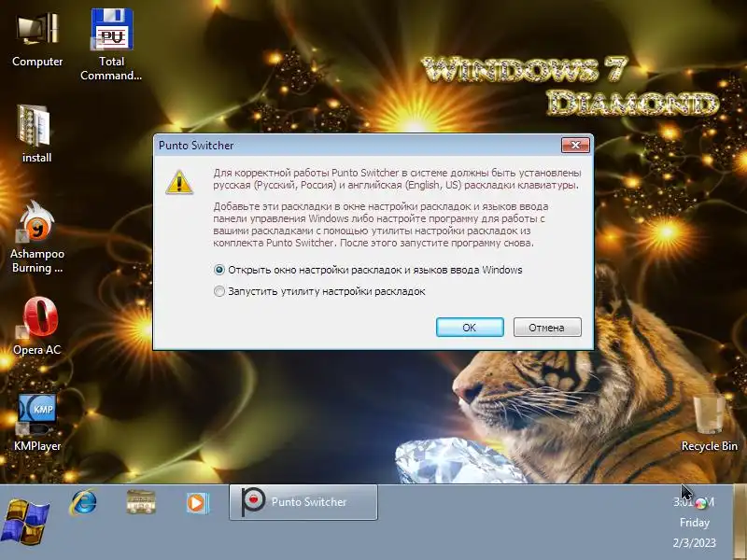
Task: Launch KMPlayer desktop shortcut
Action: click(37, 423)
